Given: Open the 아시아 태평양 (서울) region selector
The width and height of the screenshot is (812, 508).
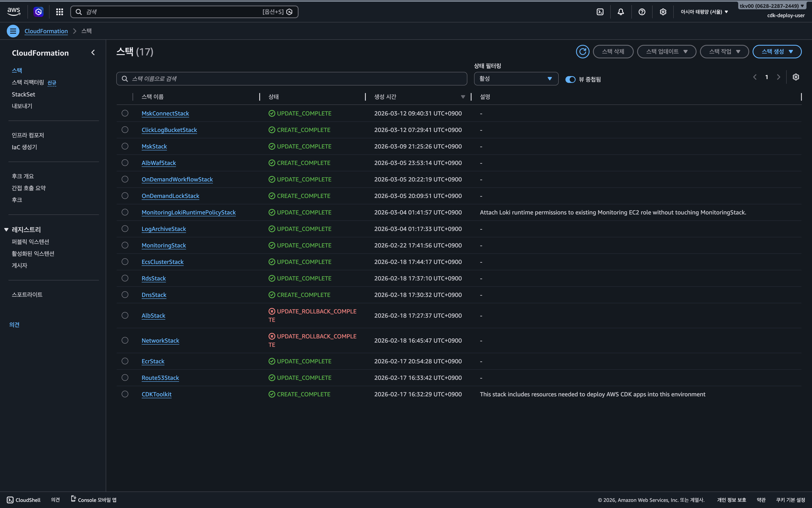Looking at the screenshot, I should pyautogui.click(x=704, y=12).
